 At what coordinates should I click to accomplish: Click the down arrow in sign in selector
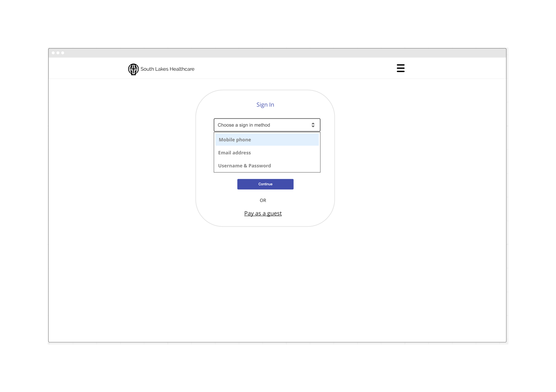[x=313, y=127]
